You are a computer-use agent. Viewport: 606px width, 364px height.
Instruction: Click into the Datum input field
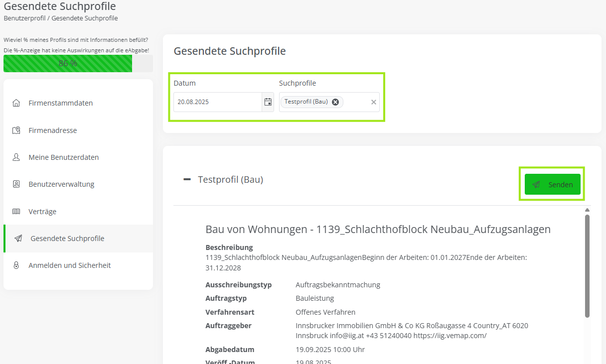coord(217,102)
